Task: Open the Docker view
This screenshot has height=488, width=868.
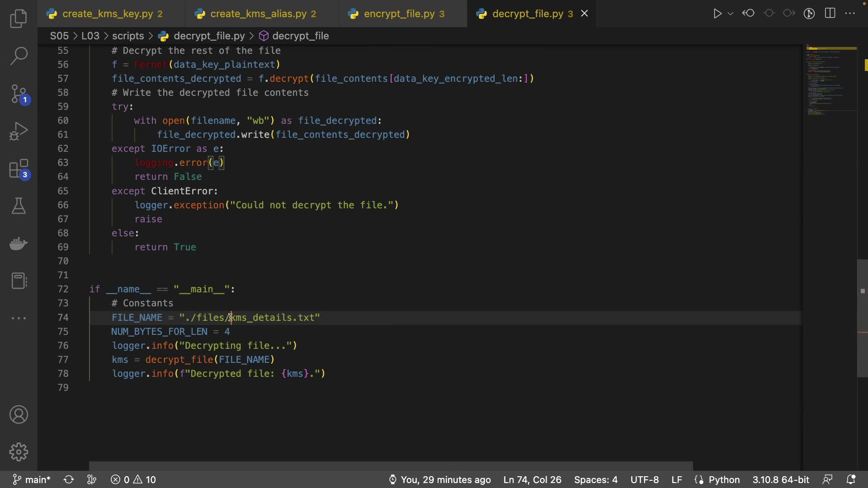Action: [x=19, y=244]
